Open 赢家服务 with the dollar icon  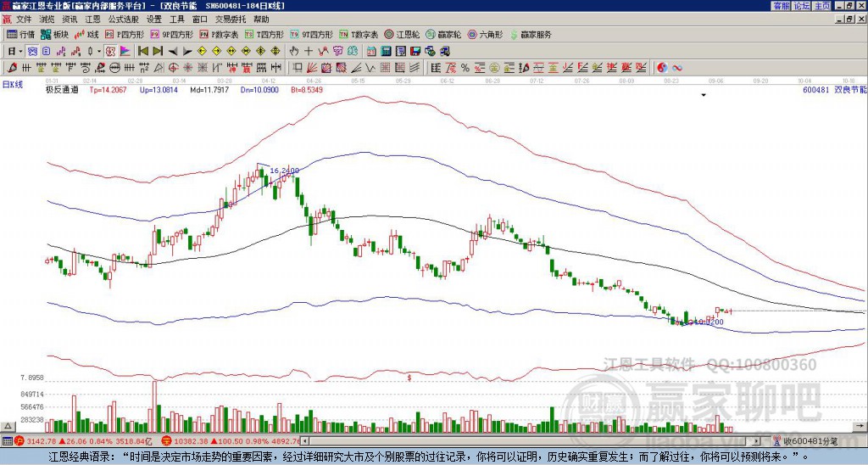pyautogui.click(x=531, y=34)
